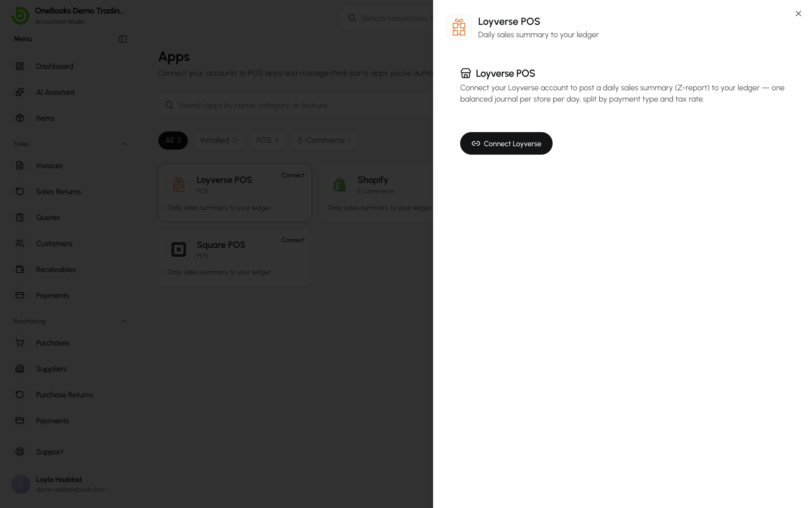Click the Sales Payments card icon

click(20, 295)
